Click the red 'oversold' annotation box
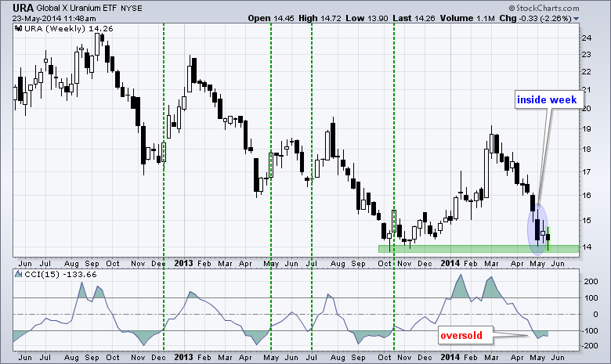611x364 pixels. click(465, 335)
